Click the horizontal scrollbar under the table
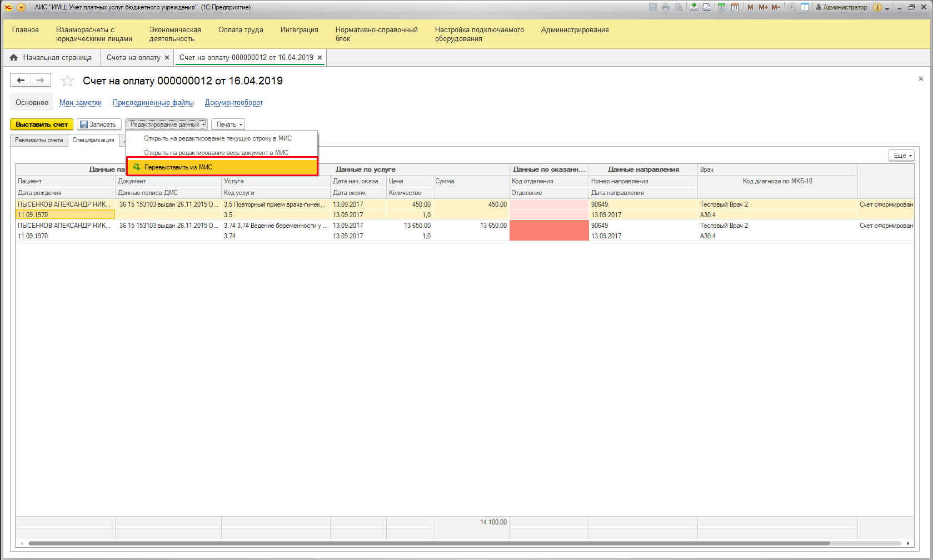The height and width of the screenshot is (560, 933). 428,543
